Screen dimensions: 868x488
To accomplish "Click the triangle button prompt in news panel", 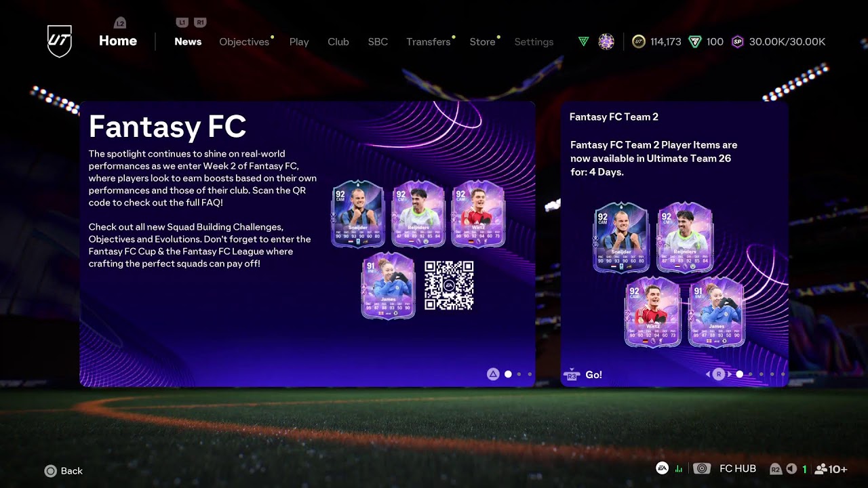I will click(493, 374).
